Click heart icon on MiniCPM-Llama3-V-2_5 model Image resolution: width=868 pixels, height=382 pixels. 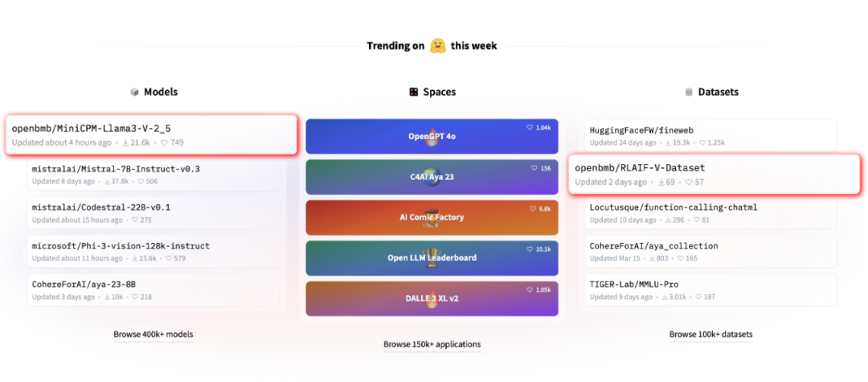[x=164, y=143]
